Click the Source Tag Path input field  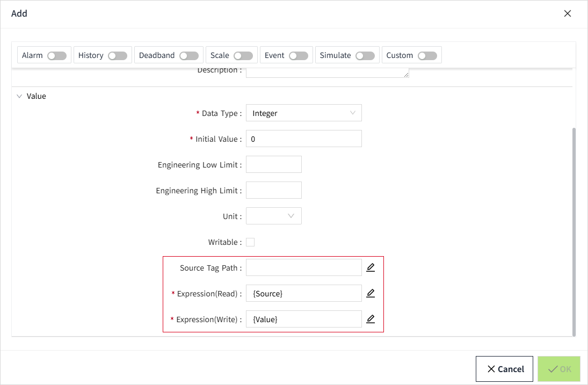pos(304,267)
